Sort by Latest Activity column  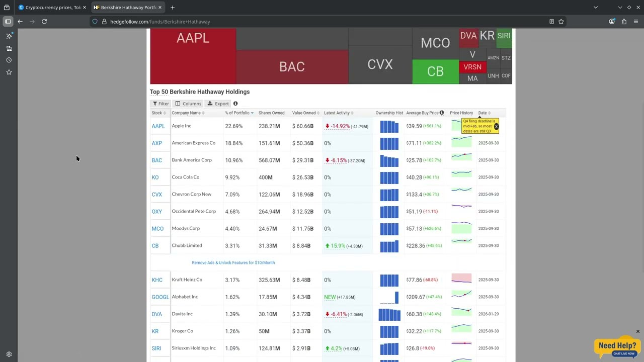(339, 113)
